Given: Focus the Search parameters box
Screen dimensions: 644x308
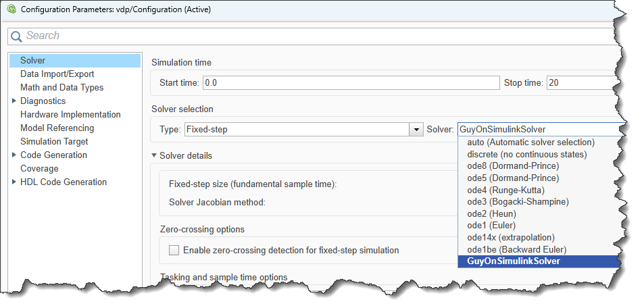Looking at the screenshot, I should click(x=316, y=36).
